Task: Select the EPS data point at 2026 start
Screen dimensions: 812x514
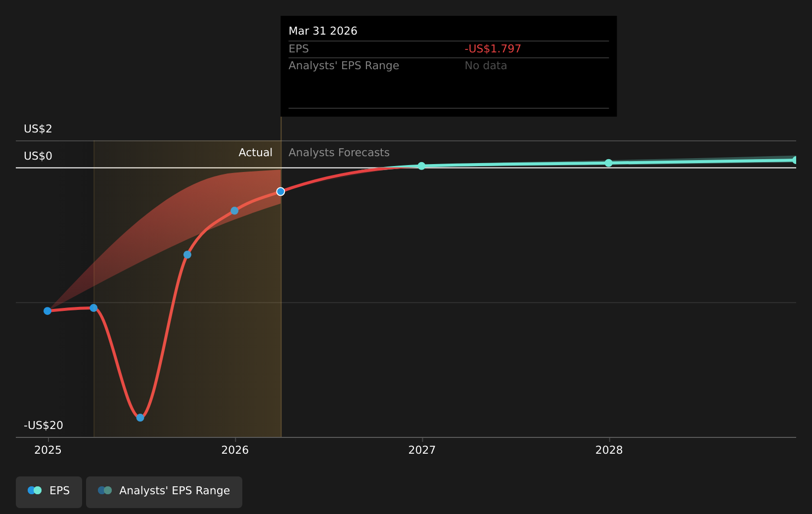Action: pos(234,211)
